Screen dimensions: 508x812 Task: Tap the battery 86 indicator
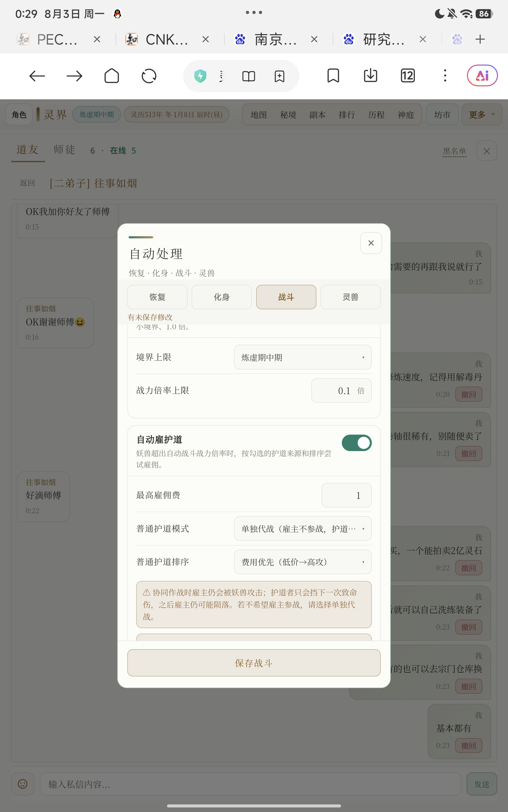[x=484, y=14]
